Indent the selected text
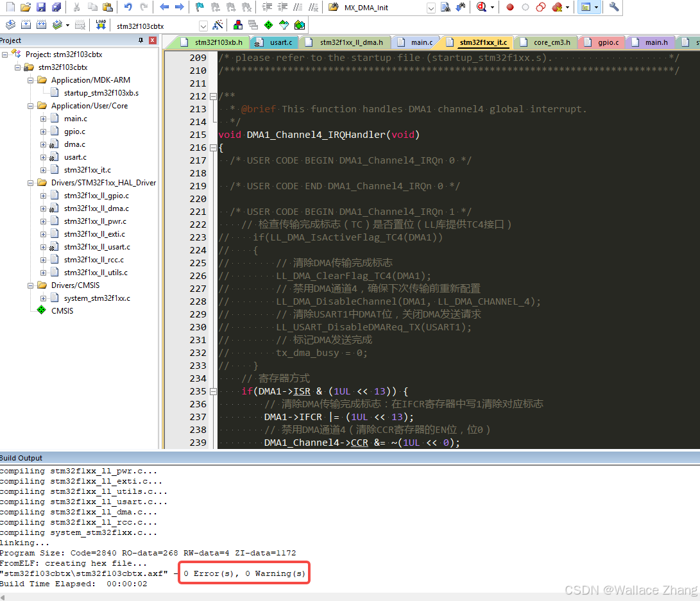The height and width of the screenshot is (601, 700). tap(267, 7)
